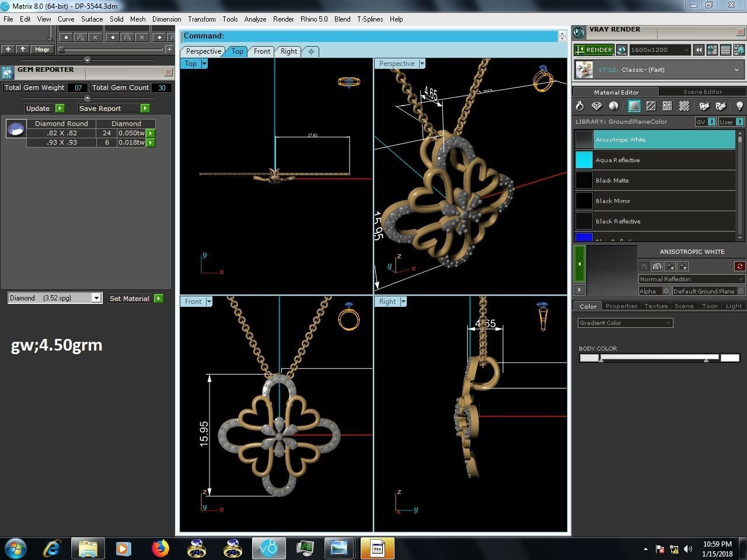
Task: Open the Rhino 5.0 menu
Action: pos(314,19)
